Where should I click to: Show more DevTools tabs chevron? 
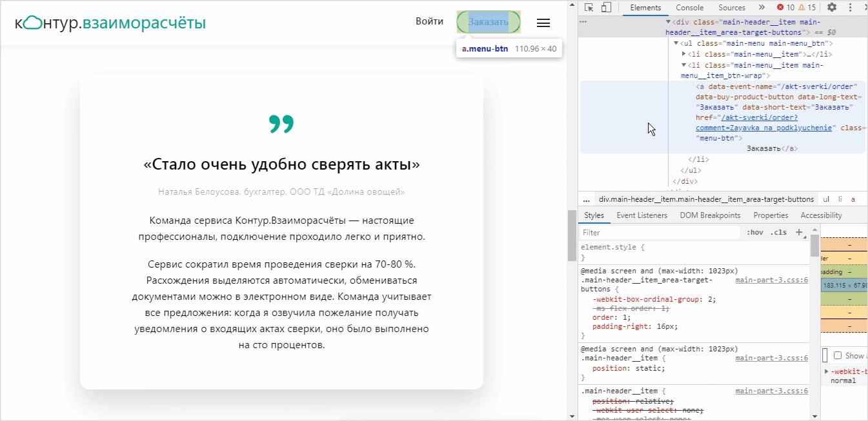pos(762,8)
